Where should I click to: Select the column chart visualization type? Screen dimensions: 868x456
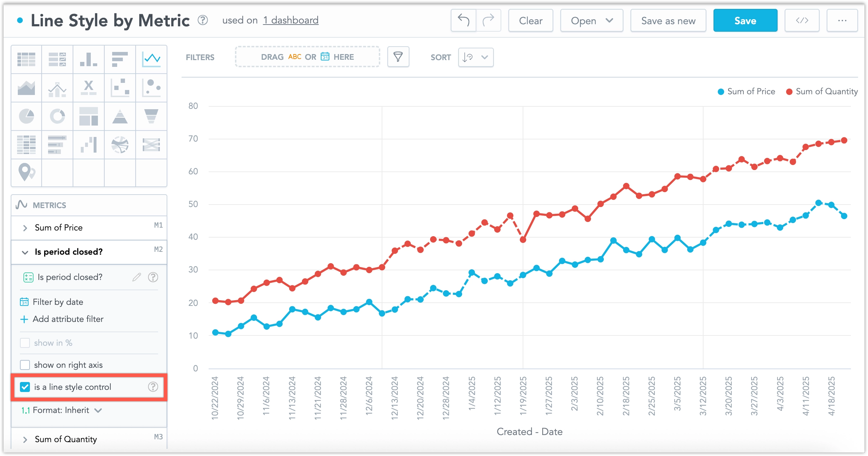pyautogui.click(x=88, y=59)
